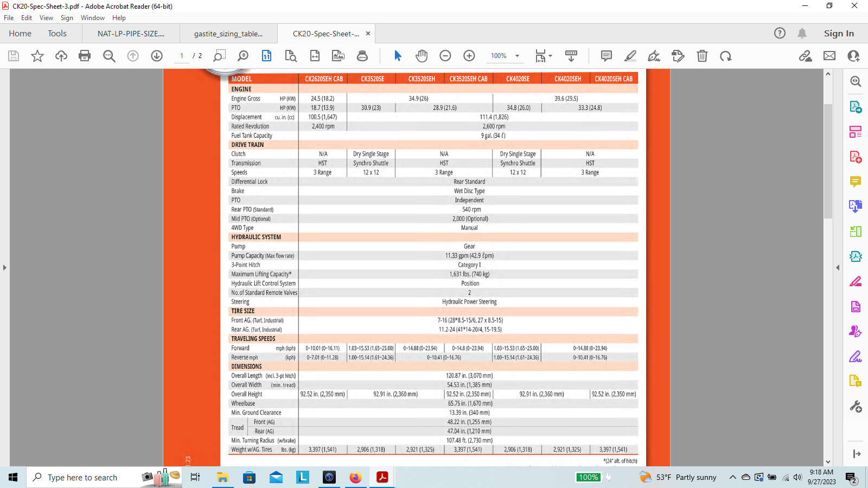Open the View menu
The width and height of the screenshot is (868, 488).
(x=46, y=18)
